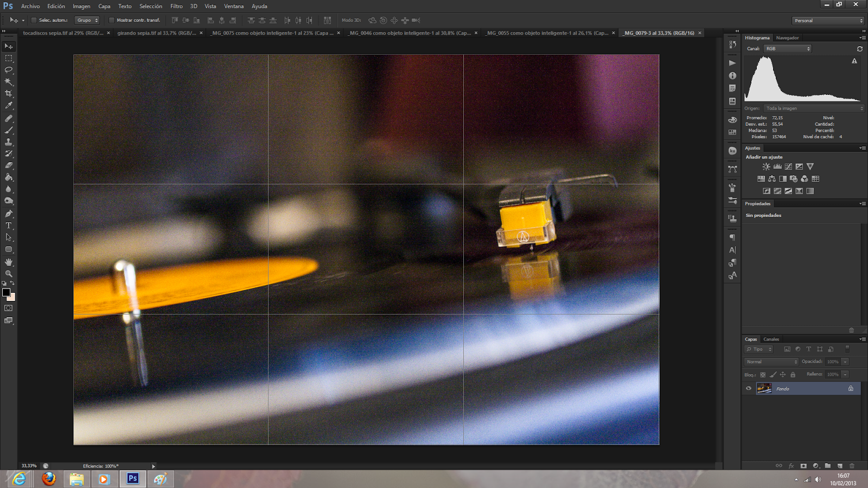
Task: Add a Photo Filter adjustment
Action: click(x=794, y=178)
